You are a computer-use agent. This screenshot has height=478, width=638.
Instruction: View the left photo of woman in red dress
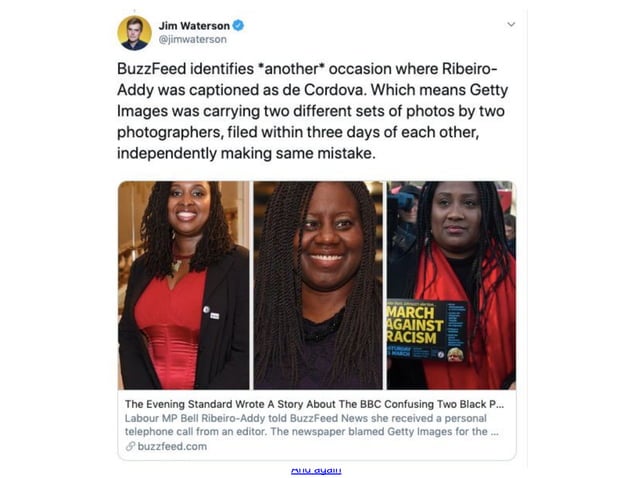pos(184,285)
